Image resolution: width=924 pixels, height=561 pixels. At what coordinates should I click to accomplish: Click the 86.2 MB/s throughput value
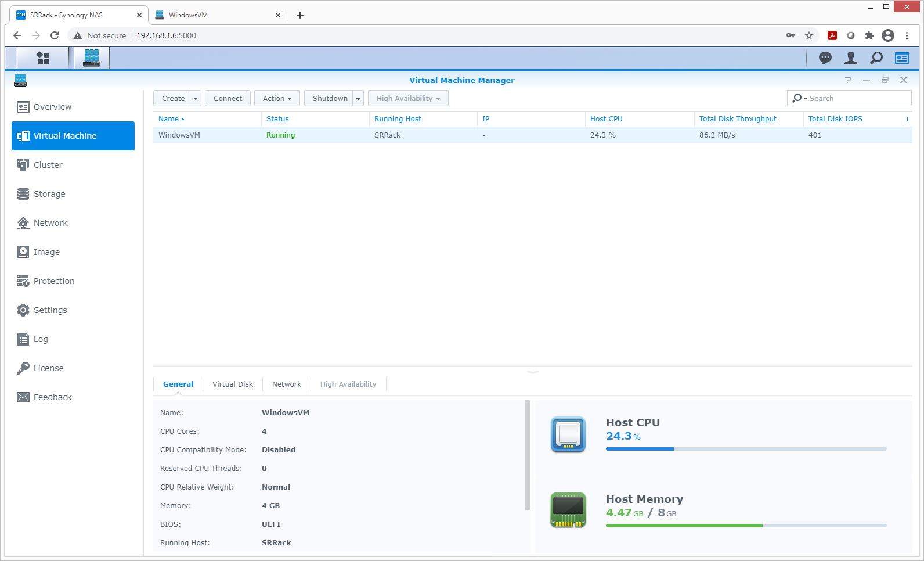tap(717, 135)
